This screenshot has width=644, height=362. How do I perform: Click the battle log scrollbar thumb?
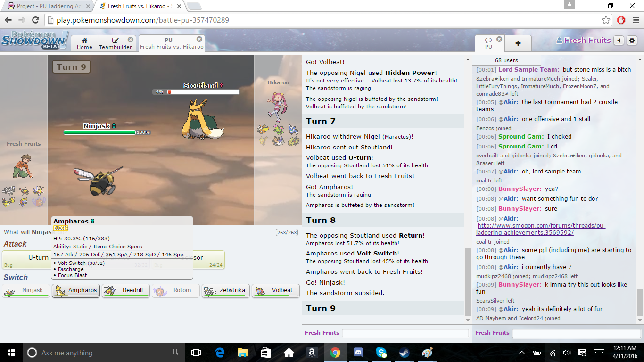click(x=468, y=282)
